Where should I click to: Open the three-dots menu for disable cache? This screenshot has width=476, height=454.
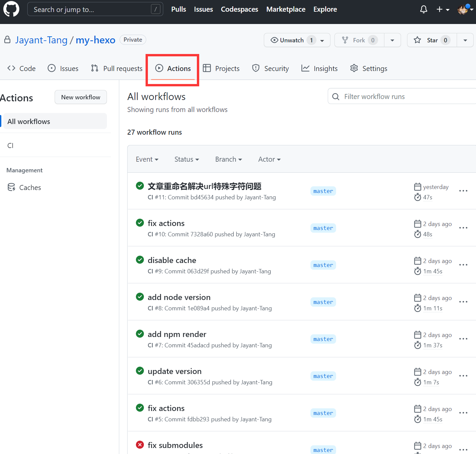click(x=463, y=265)
